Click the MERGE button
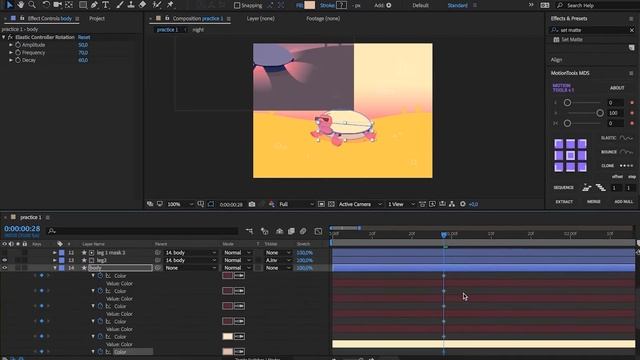 click(x=593, y=202)
